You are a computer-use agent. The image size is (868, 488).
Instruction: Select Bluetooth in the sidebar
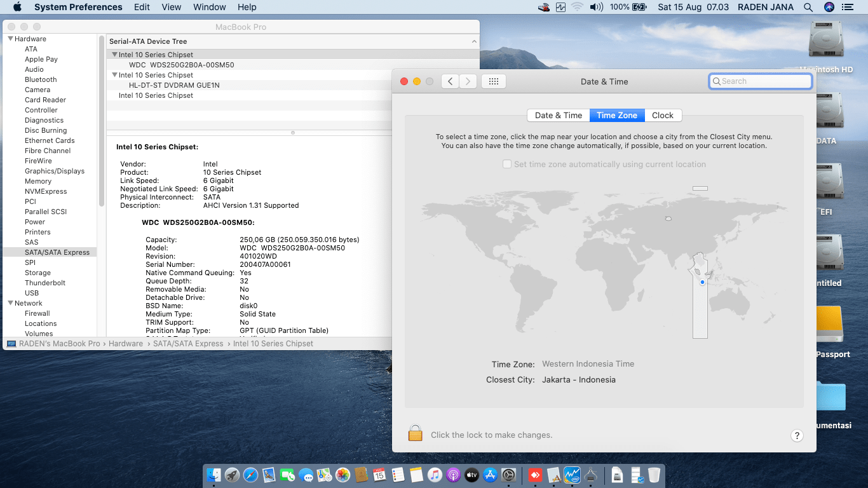click(41, 79)
